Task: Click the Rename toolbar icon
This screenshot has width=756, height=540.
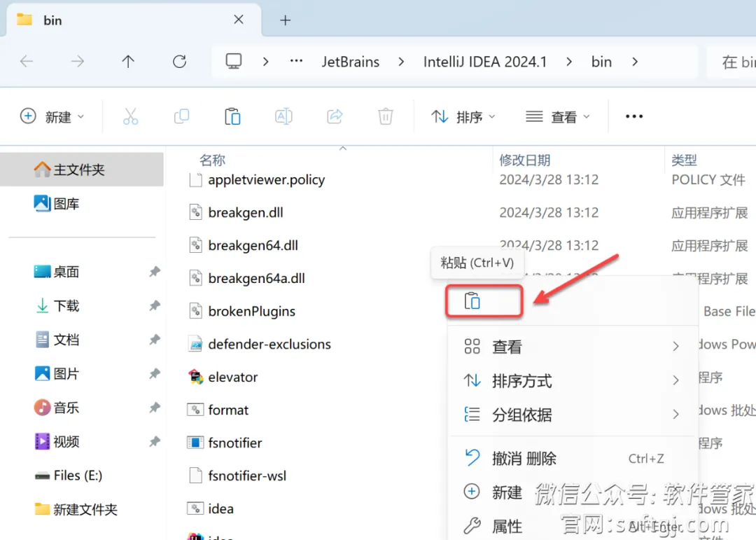Action: (283, 116)
